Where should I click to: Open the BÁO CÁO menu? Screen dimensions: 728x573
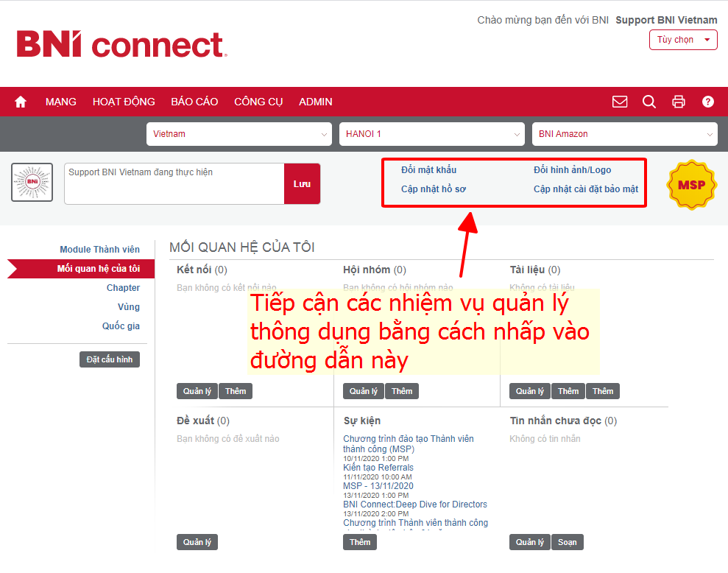[x=194, y=102]
